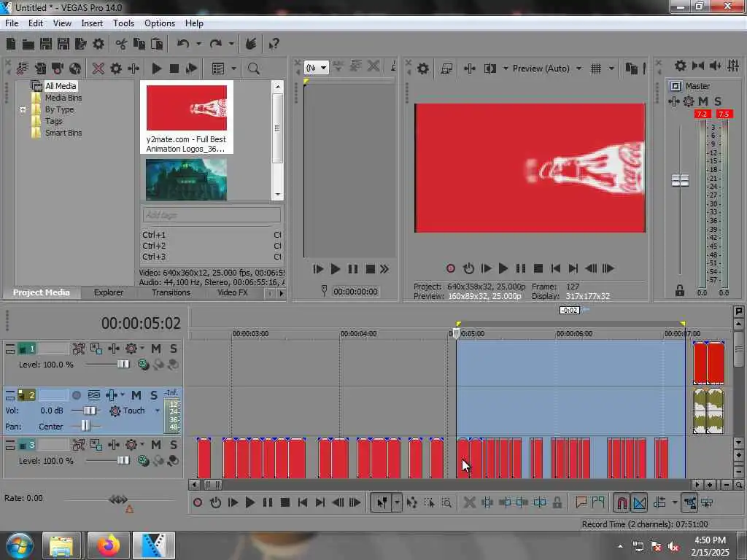Copy snapshot to clipboard in preview
The image size is (747, 560).
[x=631, y=69]
